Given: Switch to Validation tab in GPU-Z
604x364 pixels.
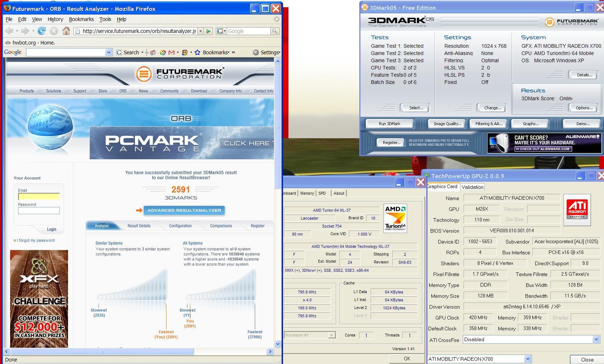Looking at the screenshot, I should 472,187.
